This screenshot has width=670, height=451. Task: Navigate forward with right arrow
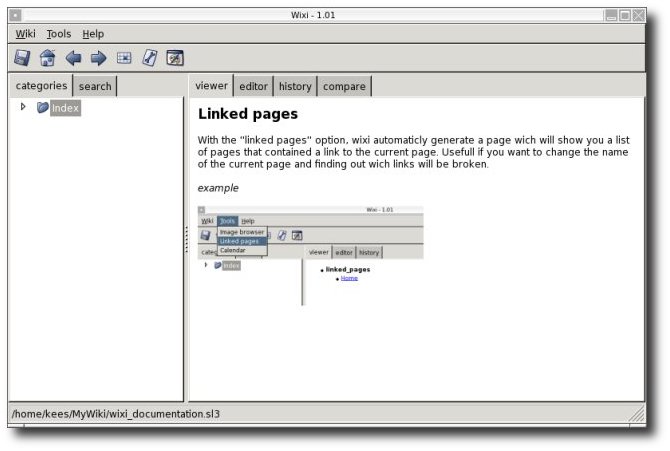tap(99, 58)
